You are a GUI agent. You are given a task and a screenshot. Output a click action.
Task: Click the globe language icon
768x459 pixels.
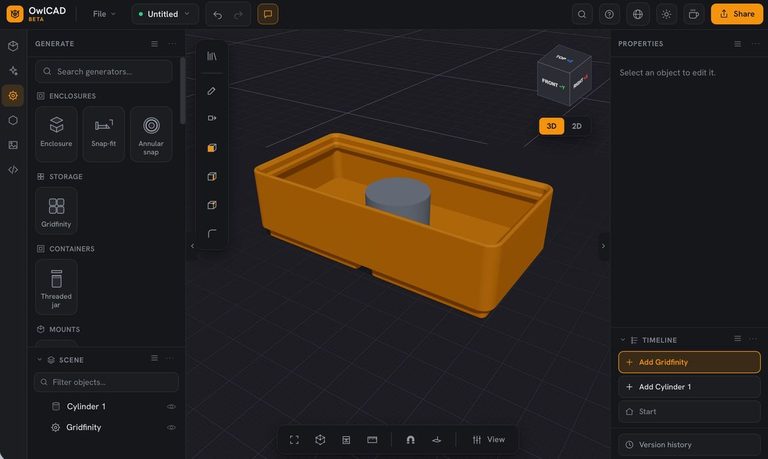(638, 14)
